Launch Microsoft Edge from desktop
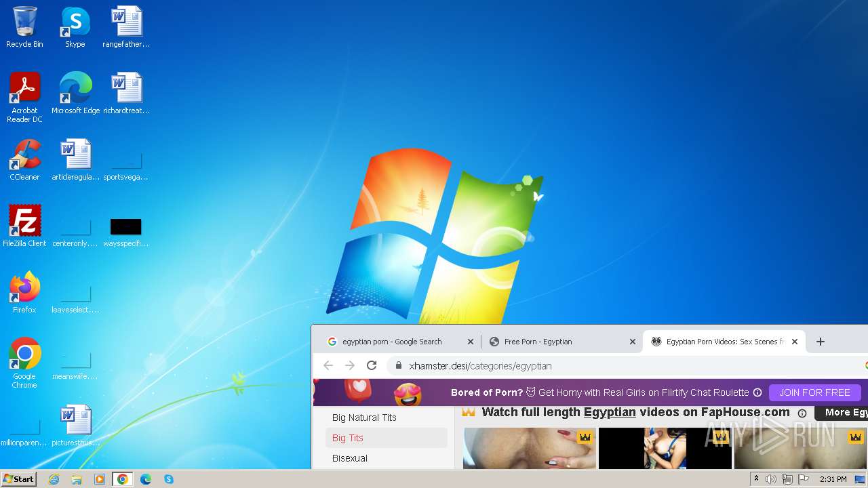 tap(75, 94)
